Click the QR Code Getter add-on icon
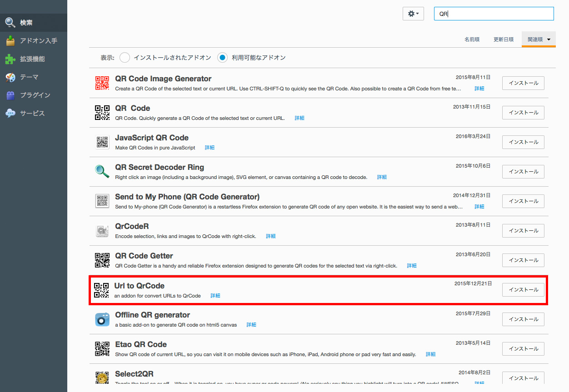Viewport: 569px width, 392px height. pyautogui.click(x=102, y=260)
